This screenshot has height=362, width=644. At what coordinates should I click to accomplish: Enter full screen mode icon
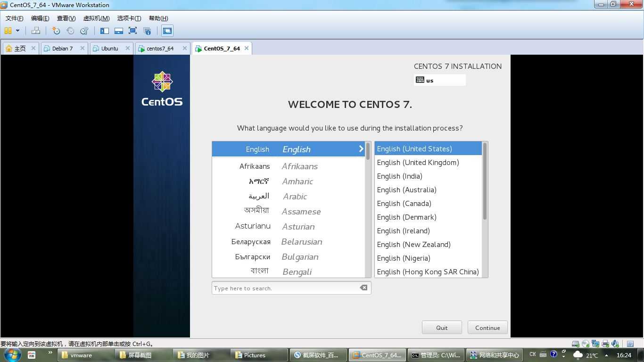pos(133,31)
